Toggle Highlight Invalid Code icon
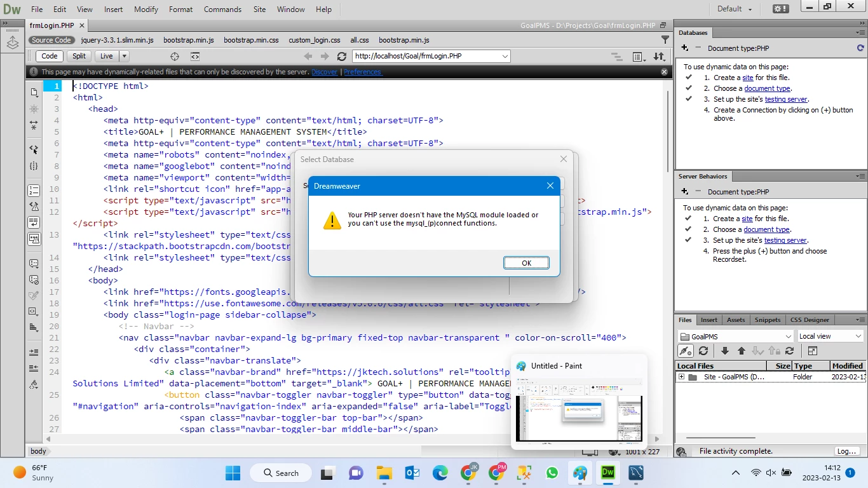This screenshot has width=868, height=488. [x=34, y=207]
